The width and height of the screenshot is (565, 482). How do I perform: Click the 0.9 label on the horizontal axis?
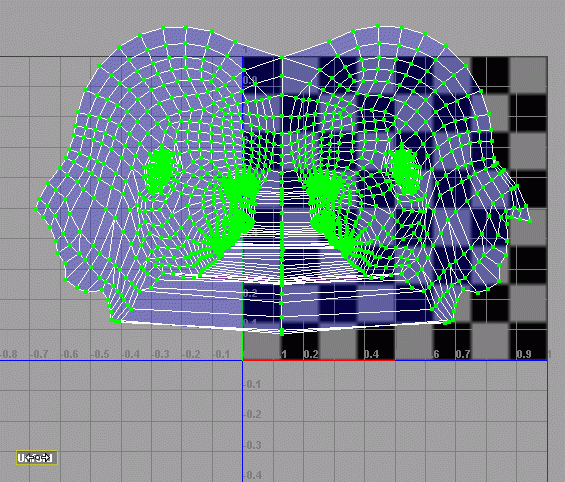524,354
